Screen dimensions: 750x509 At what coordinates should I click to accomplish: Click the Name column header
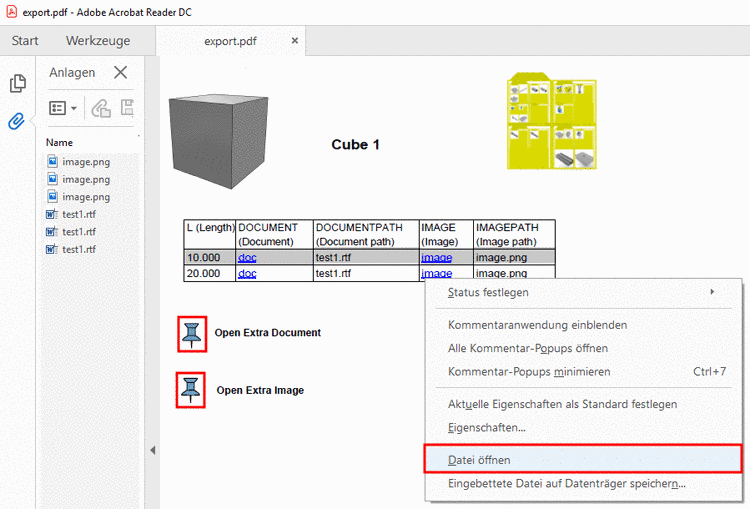pos(59,143)
